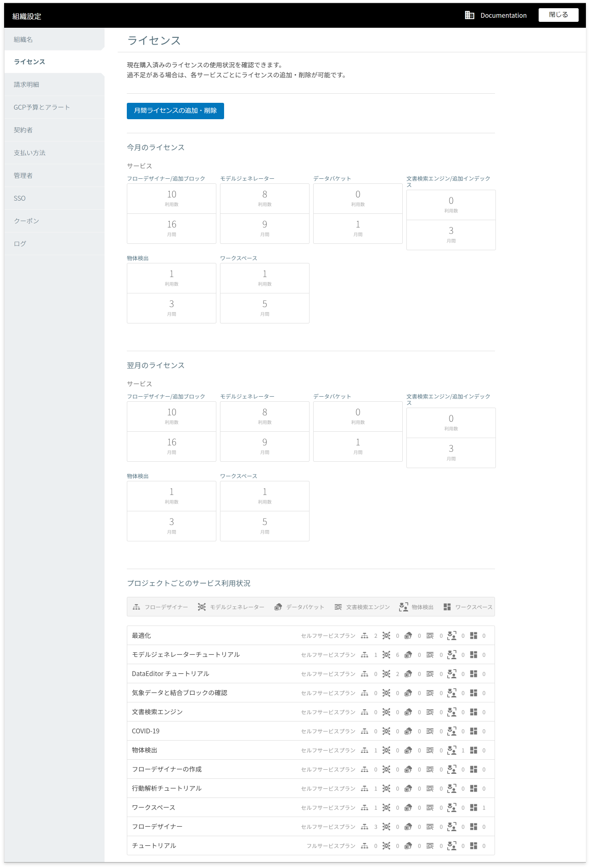Click flow designer icon in チュートリアル row
This screenshot has width=590, height=868.
click(365, 846)
